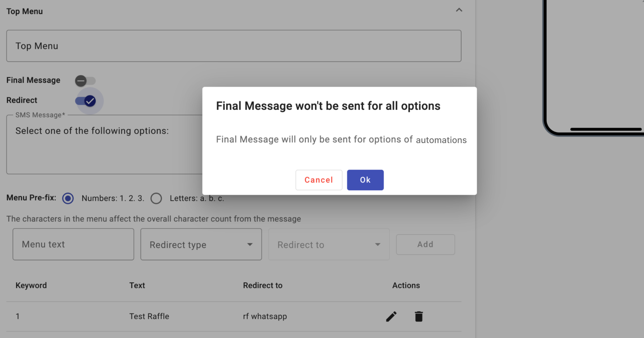
Task: Click the Redirect to column header
Action: (x=263, y=285)
